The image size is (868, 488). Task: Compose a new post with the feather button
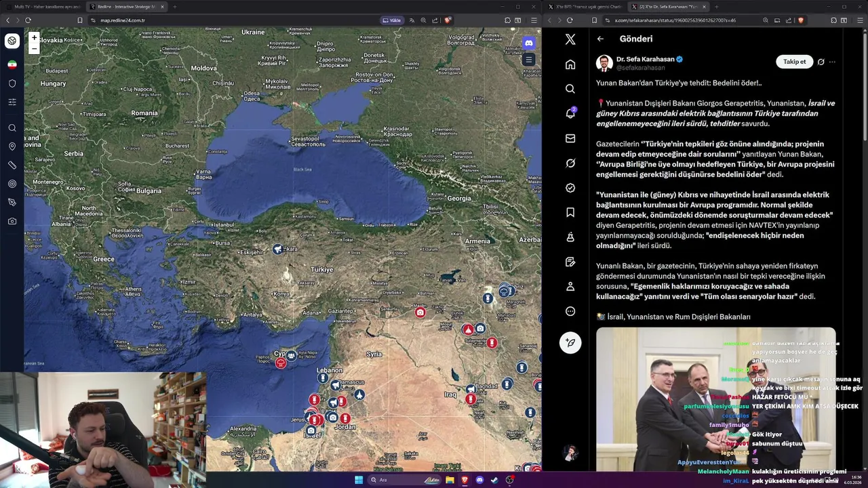point(570,342)
